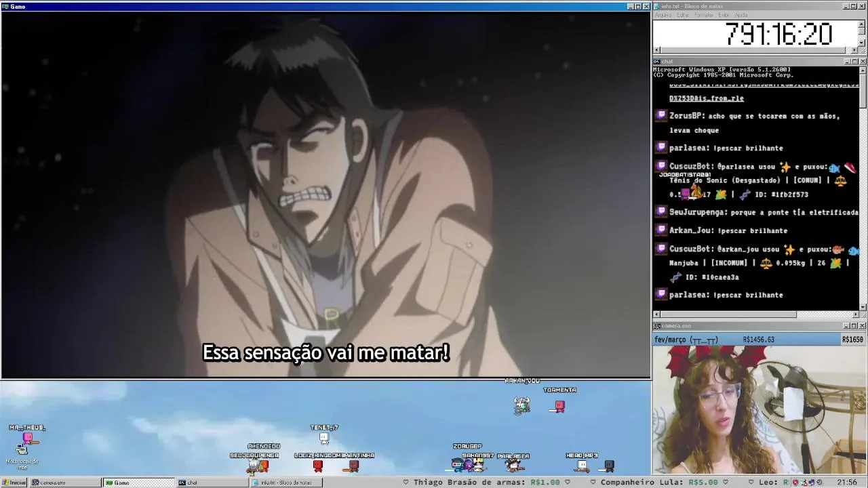This screenshot has height=488, width=868.
Task: Click the fev/março donation progress bar
Action: tap(759, 340)
